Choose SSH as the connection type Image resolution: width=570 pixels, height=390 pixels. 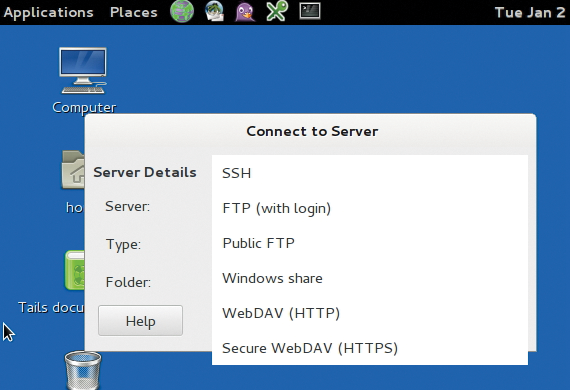pos(370,173)
